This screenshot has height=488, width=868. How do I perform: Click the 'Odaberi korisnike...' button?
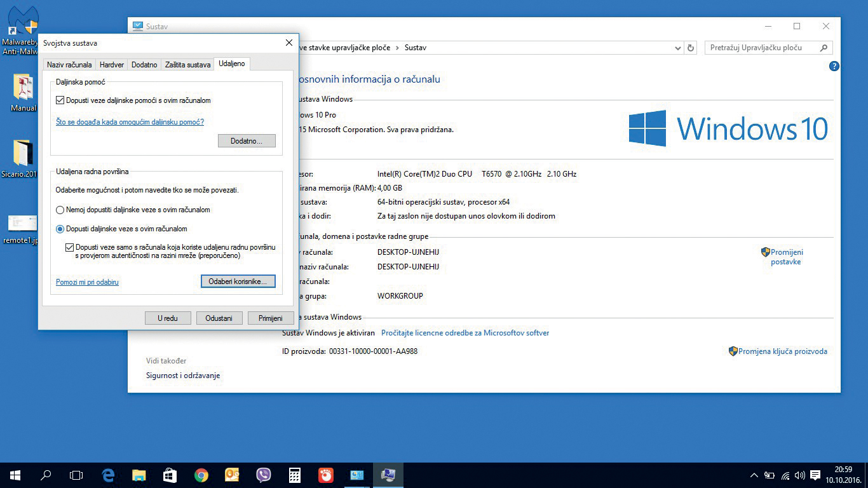coord(238,281)
